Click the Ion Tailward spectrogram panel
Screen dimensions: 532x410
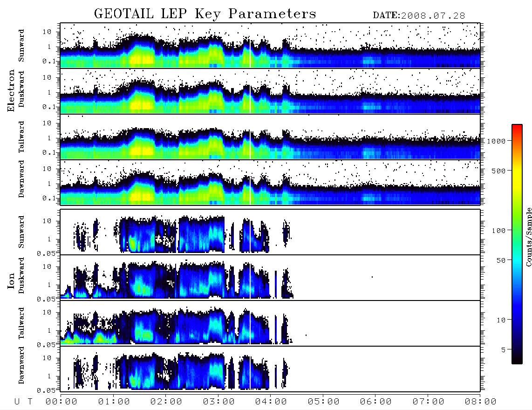[x=270, y=323]
